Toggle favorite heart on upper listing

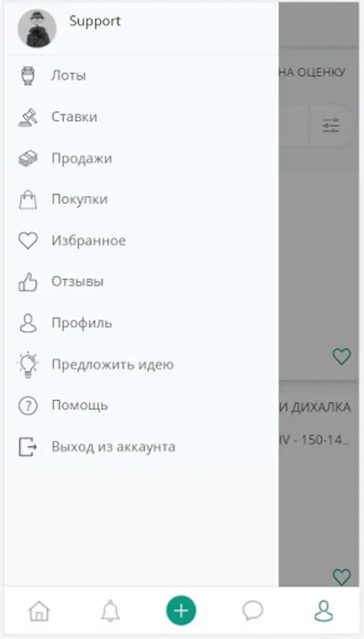tap(341, 356)
